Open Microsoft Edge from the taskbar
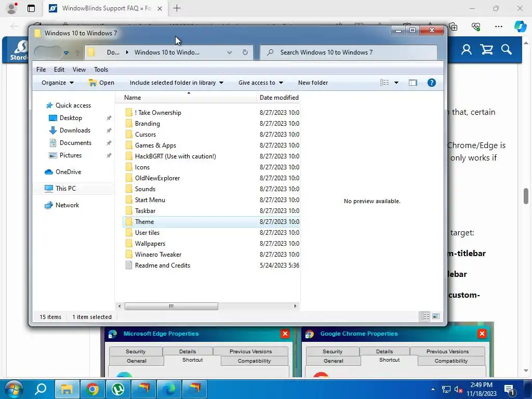This screenshot has height=399, width=532. tap(169, 389)
